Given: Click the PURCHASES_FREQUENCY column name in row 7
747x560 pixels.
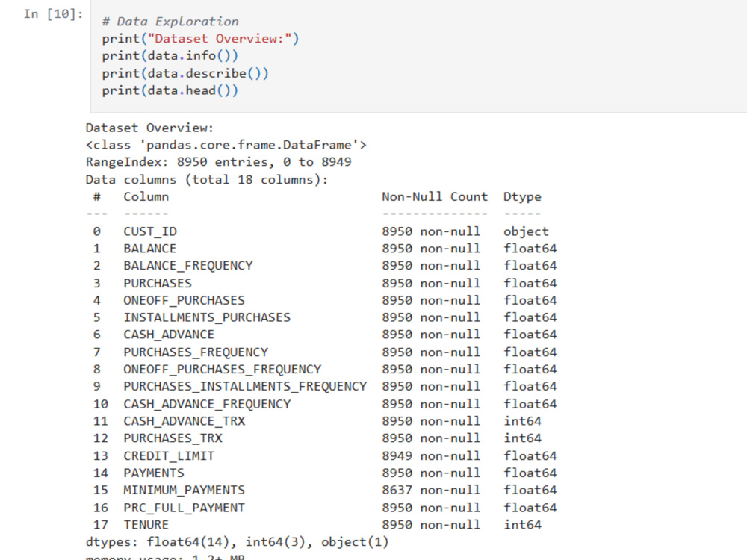Looking at the screenshot, I should (196, 352).
